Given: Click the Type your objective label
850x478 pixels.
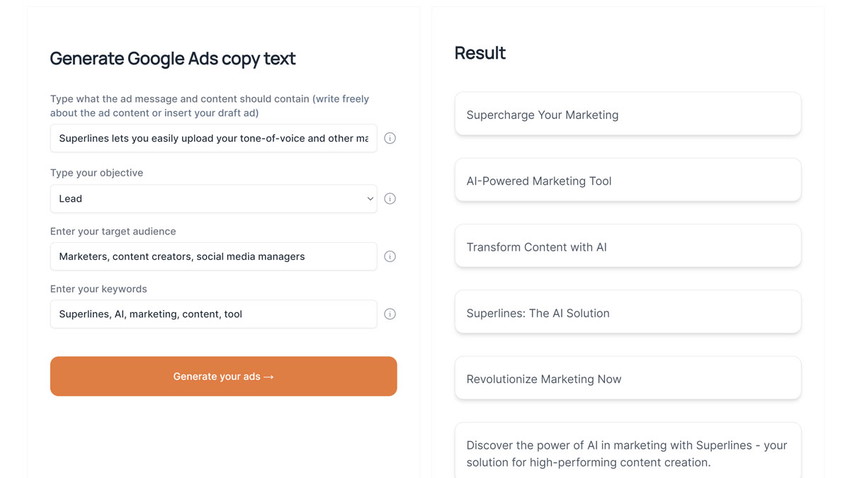Looking at the screenshot, I should [96, 173].
